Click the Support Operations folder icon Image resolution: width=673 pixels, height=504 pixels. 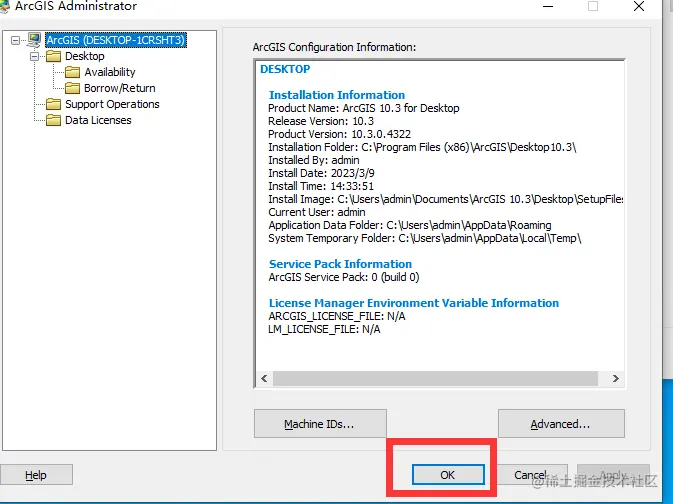click(54, 104)
